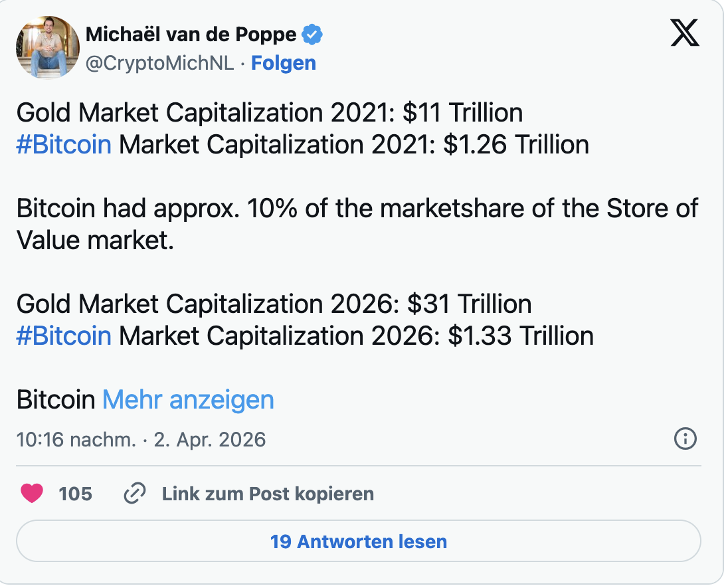This screenshot has height=586, width=728.
Task: Like the post with the heart icon
Action: (x=32, y=494)
